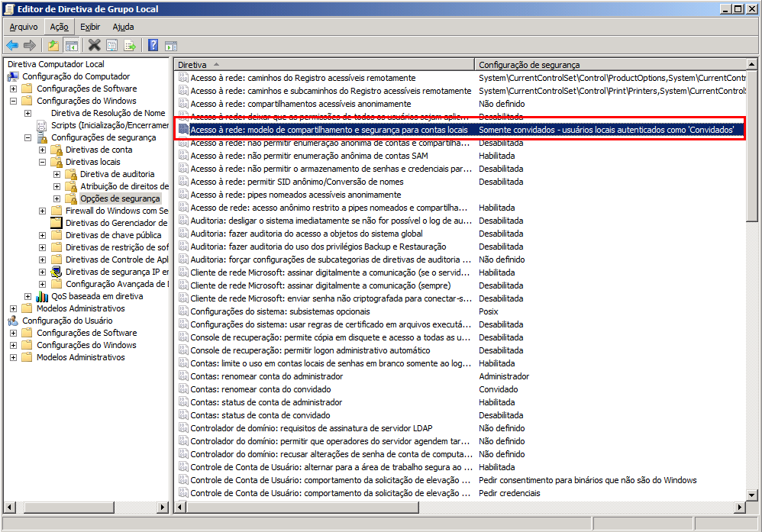Click the blue Back arrow in toolbar

(12, 45)
